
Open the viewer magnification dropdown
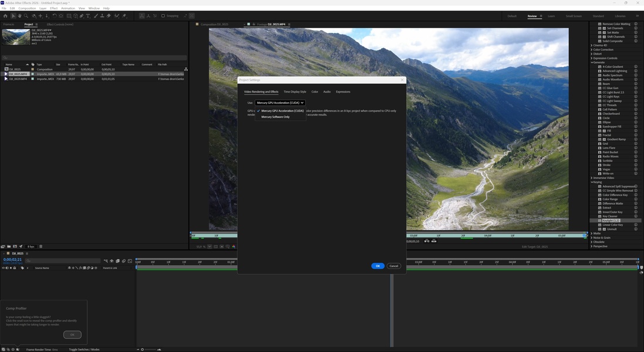pyautogui.click(x=210, y=246)
